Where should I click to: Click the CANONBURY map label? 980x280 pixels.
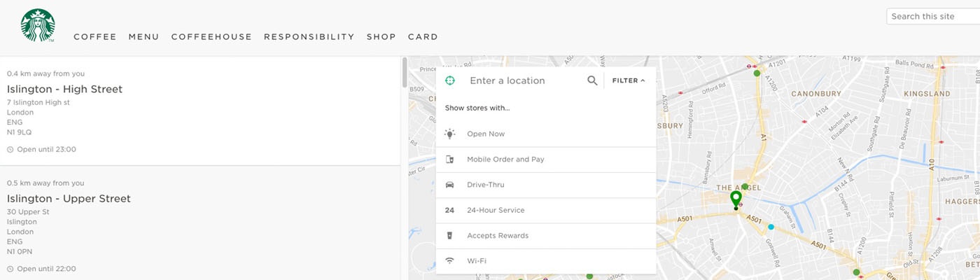(x=816, y=93)
